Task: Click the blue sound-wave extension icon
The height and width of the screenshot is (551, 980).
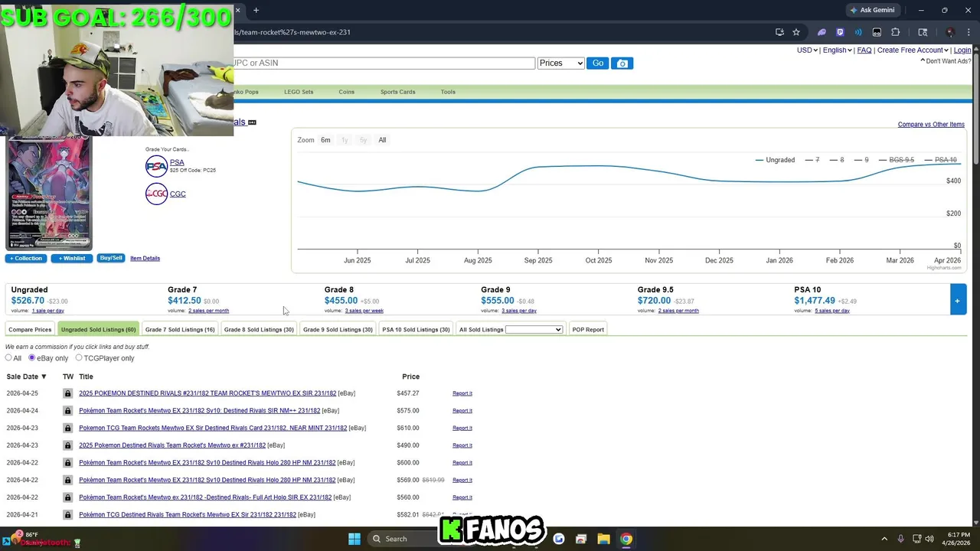Action: pos(858,32)
